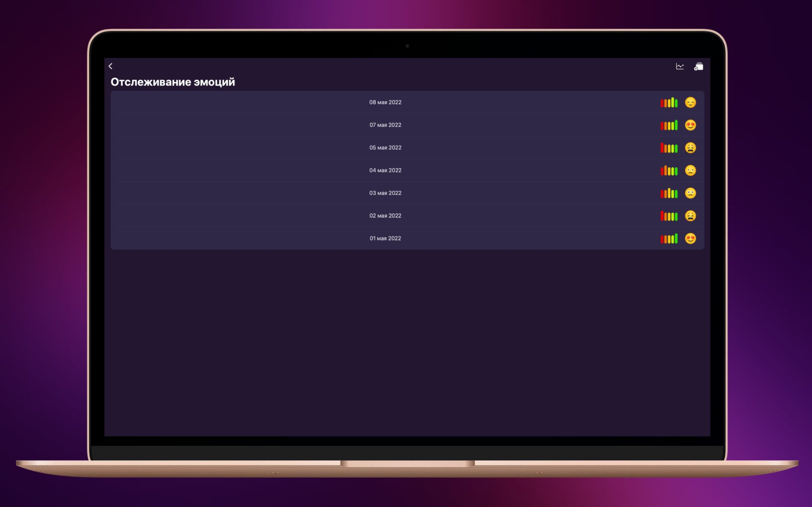The image size is (812, 507).
Task: Click mood level bars for 03 мая 2022
Action: coord(669,193)
